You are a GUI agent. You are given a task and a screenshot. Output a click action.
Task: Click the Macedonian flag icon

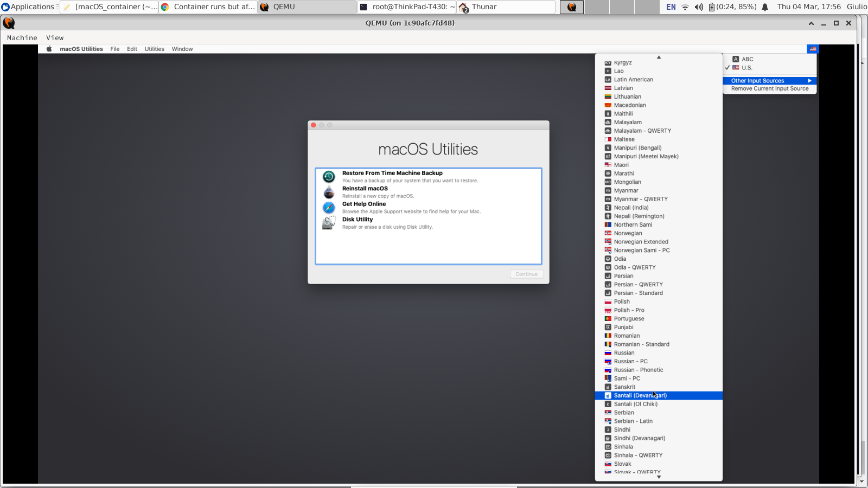pos(608,105)
